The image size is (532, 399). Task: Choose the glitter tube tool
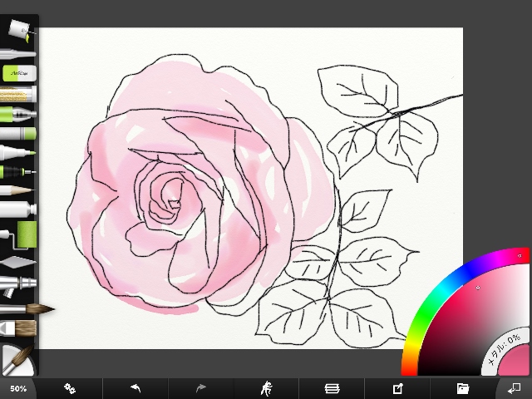17,94
